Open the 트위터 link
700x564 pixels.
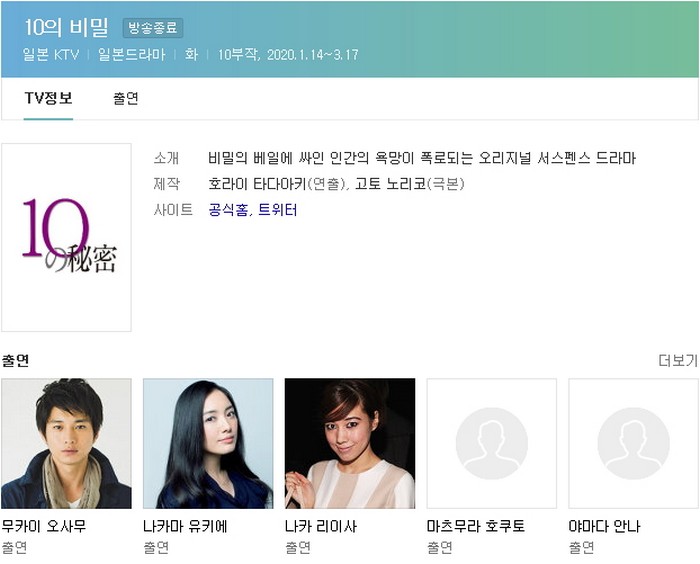(x=278, y=210)
